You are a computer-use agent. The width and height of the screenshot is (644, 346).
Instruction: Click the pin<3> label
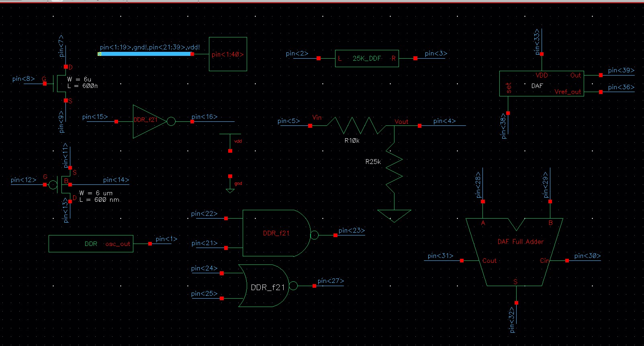[x=436, y=53]
